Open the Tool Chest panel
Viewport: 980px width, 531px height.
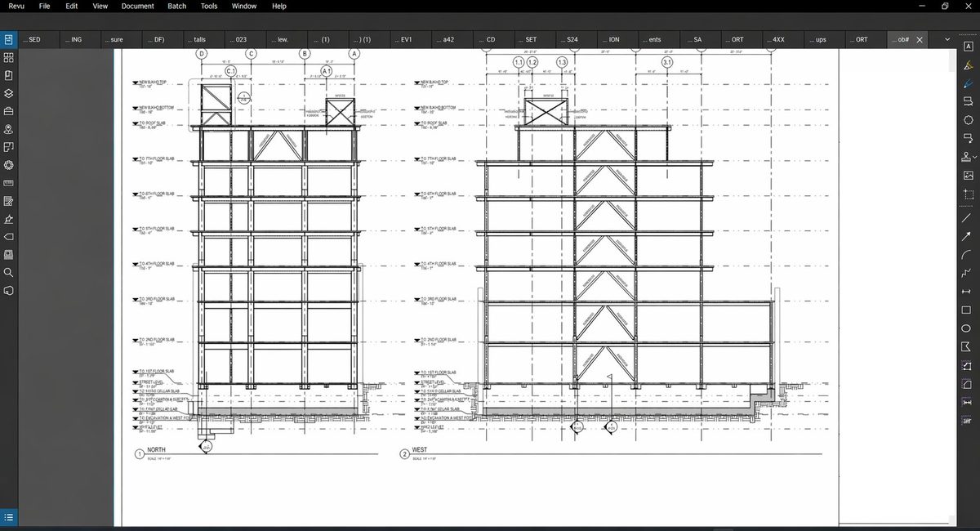pyautogui.click(x=10, y=111)
